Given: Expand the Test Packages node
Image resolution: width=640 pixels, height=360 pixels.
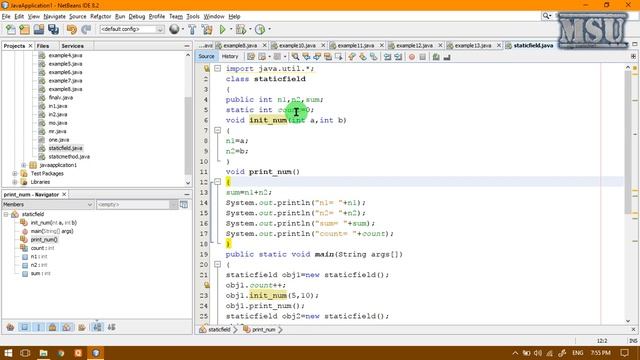Looking at the screenshot, I should coord(15,174).
